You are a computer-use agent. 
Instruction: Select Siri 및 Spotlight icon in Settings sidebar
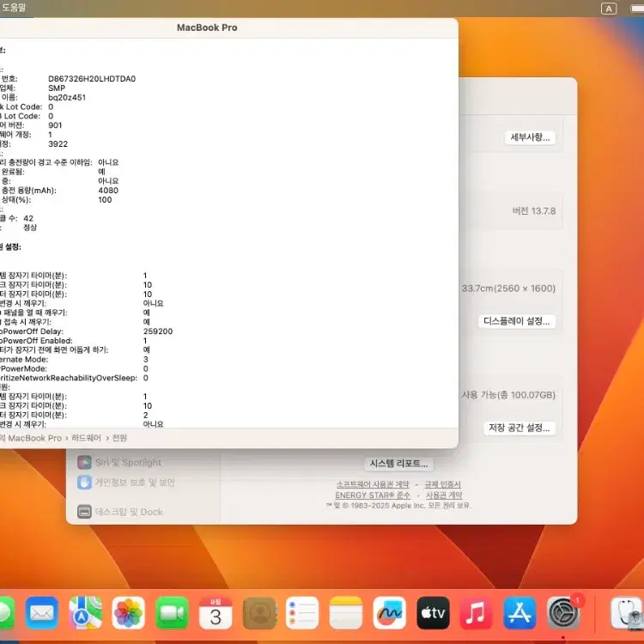point(84,463)
